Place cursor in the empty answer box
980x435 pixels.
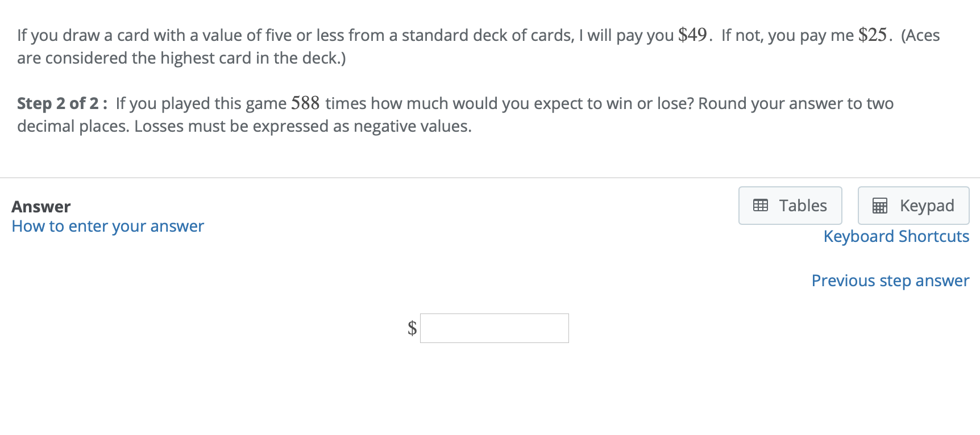(494, 328)
